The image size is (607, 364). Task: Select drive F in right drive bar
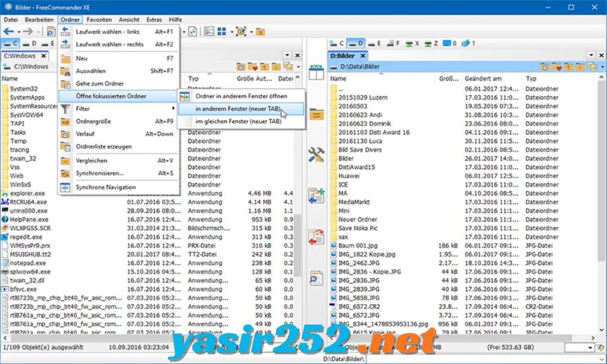click(x=394, y=43)
